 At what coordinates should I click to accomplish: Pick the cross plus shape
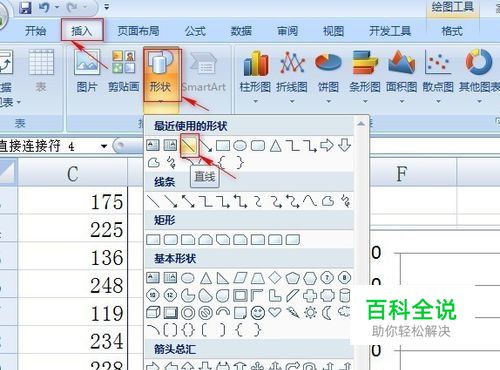pyautogui.click(x=310, y=295)
